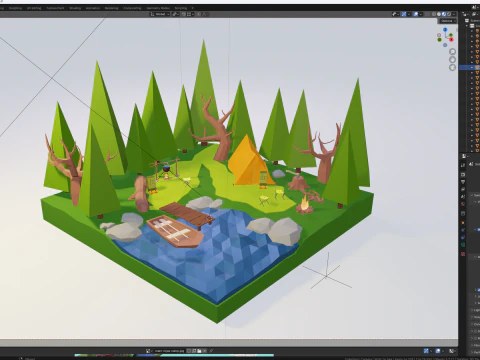Open the Scripting workspace tab
The height and width of the screenshot is (360, 480).
pyautogui.click(x=181, y=8)
